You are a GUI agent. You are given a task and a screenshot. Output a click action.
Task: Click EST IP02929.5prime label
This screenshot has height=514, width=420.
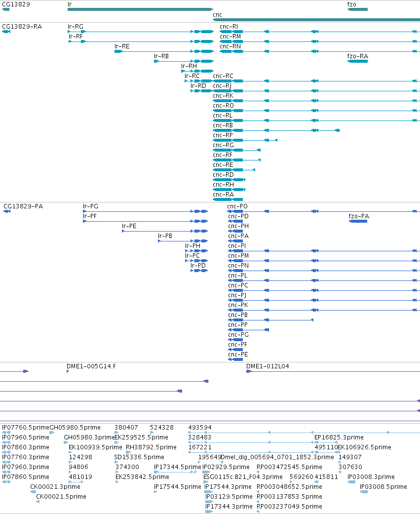coord(226,467)
